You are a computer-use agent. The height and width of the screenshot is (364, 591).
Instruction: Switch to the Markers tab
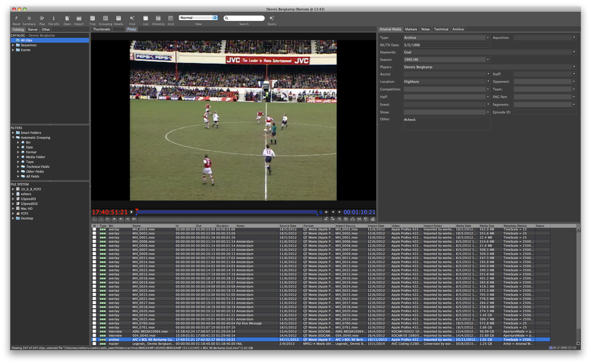[411, 29]
